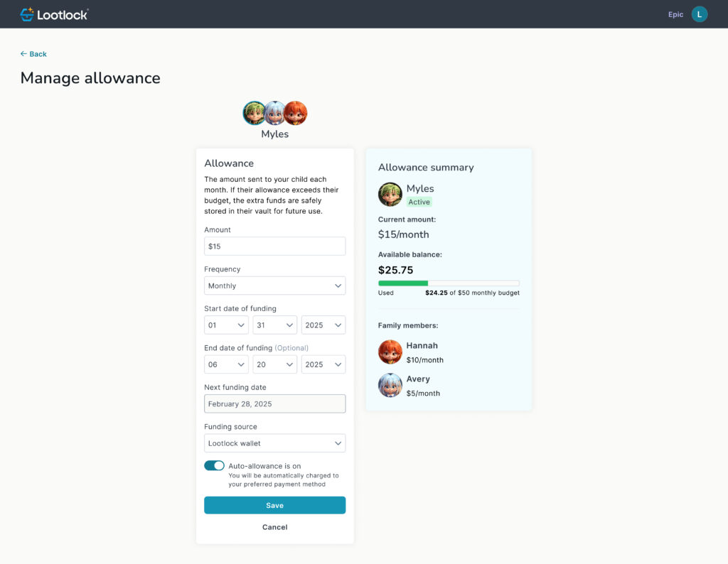Click the monthly budget usage progress bar
This screenshot has height=564, width=728.
tap(449, 283)
